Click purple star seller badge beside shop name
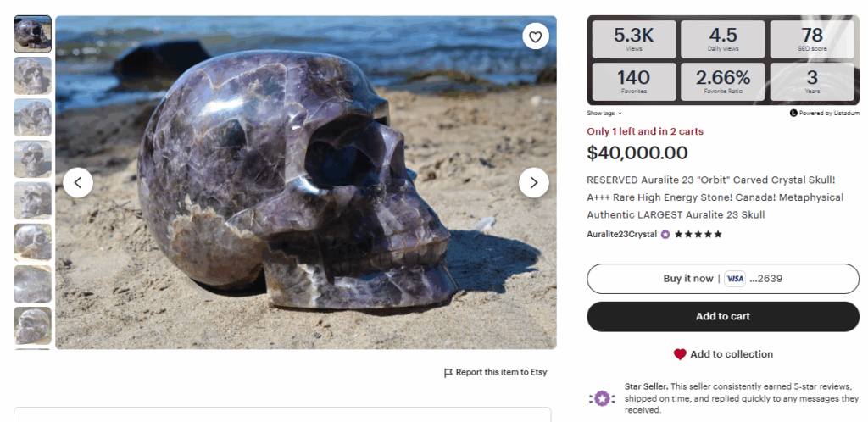868x422 pixels. pos(665,235)
